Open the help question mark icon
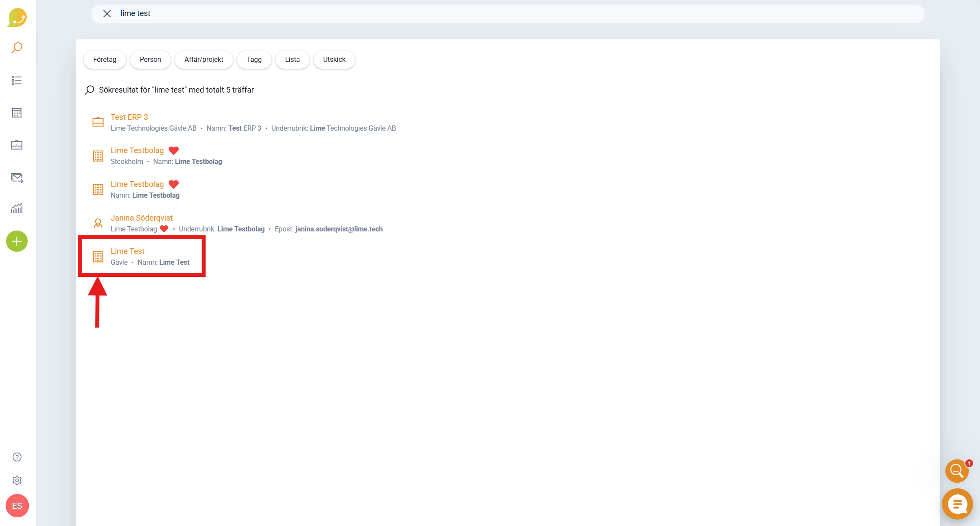Image resolution: width=980 pixels, height=526 pixels. click(x=17, y=457)
